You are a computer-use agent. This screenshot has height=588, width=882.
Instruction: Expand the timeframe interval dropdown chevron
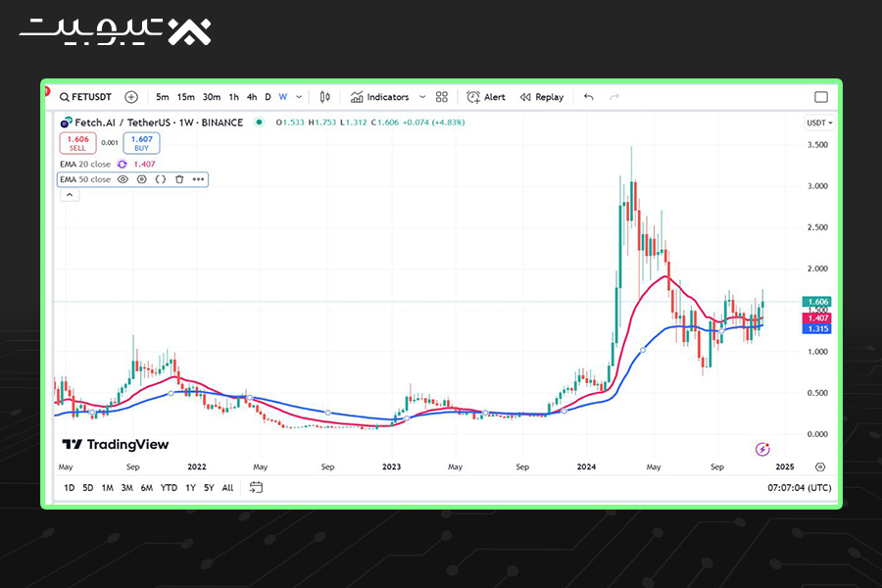coord(299,97)
